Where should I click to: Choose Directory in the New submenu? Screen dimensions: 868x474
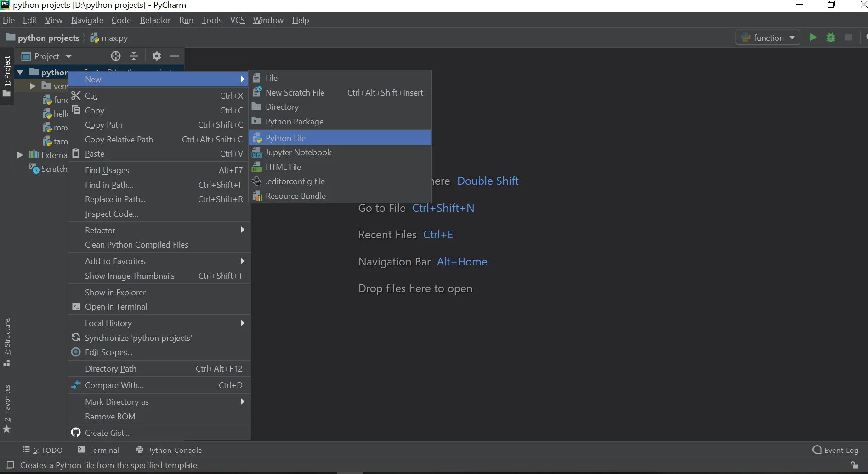(340, 107)
